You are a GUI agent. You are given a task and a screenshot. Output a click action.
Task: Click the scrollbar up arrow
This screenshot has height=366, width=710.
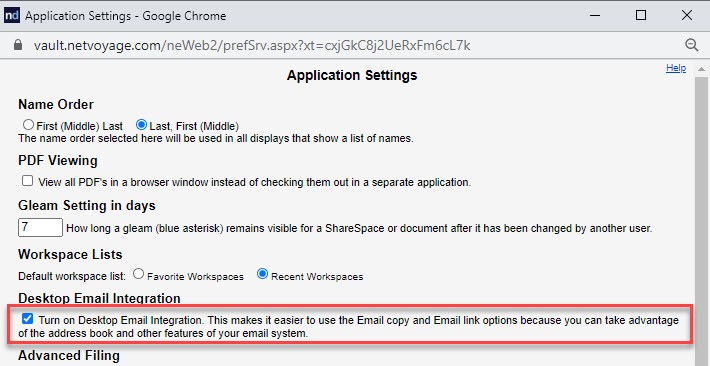(701, 69)
